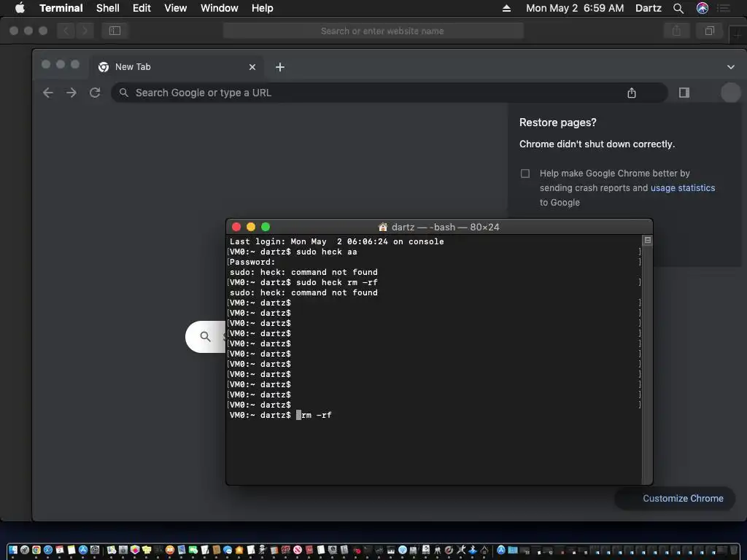The height and width of the screenshot is (560, 747).
Task: Close the Terminal window with red button
Action: point(236,227)
